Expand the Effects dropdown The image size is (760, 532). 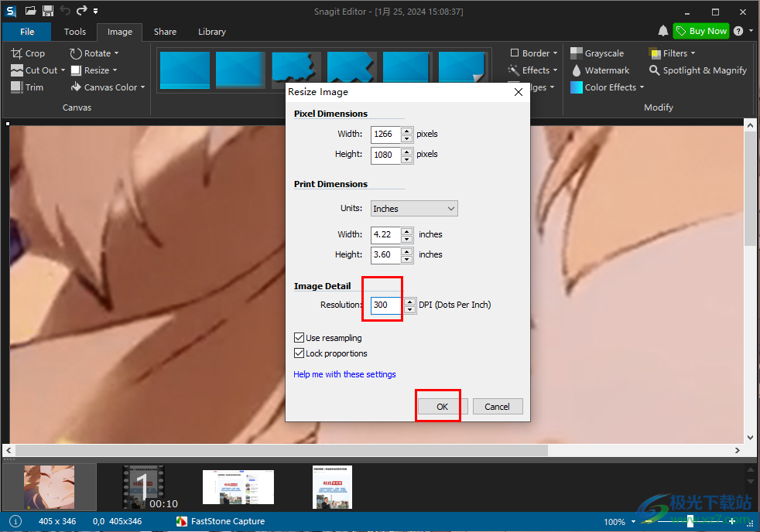click(555, 70)
